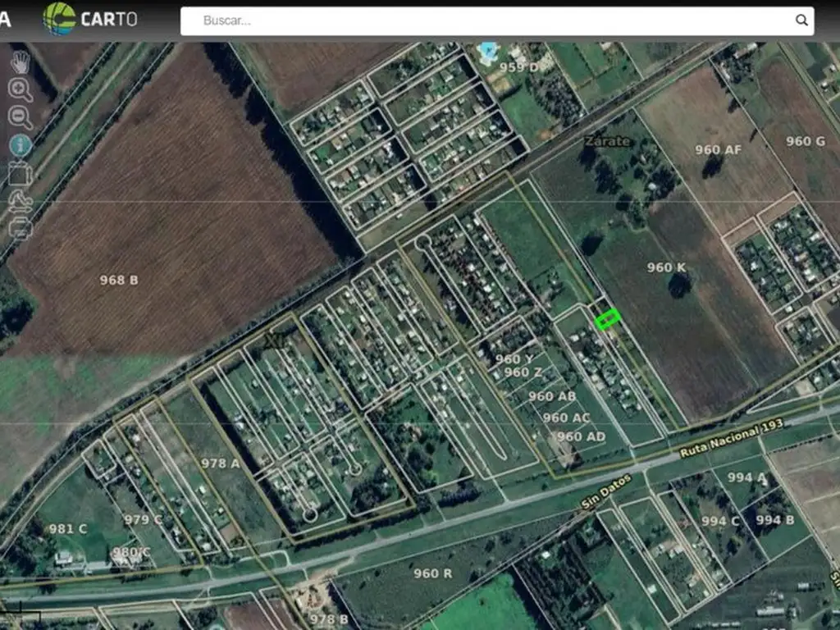840x630 pixels.
Task: Select the pan hand tool
Action: click(x=20, y=63)
